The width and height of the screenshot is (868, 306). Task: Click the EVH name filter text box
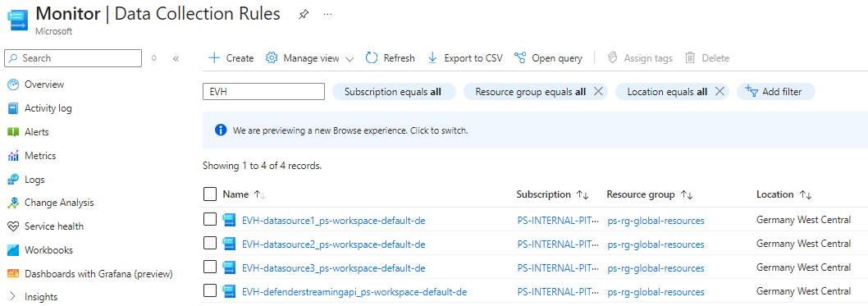point(263,92)
